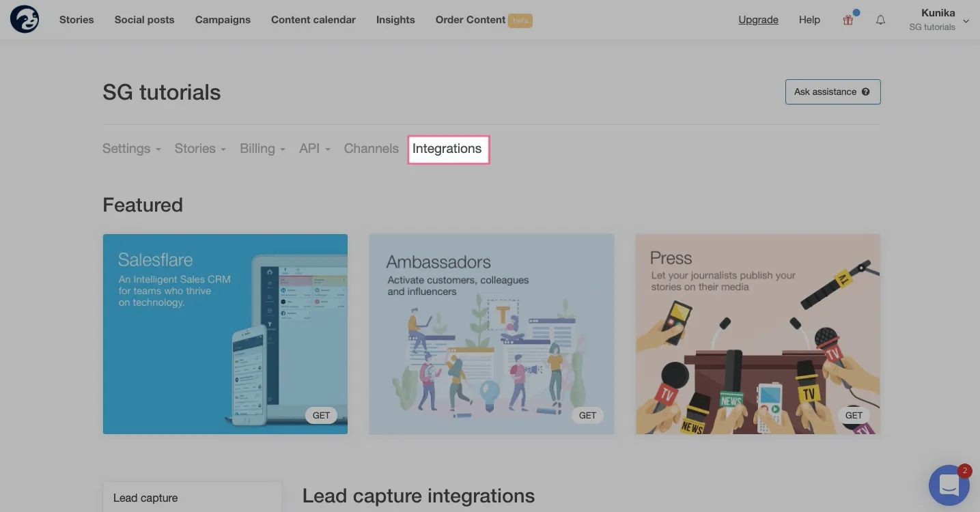Open the Campaigns page
The height and width of the screenshot is (512, 980).
tap(223, 20)
